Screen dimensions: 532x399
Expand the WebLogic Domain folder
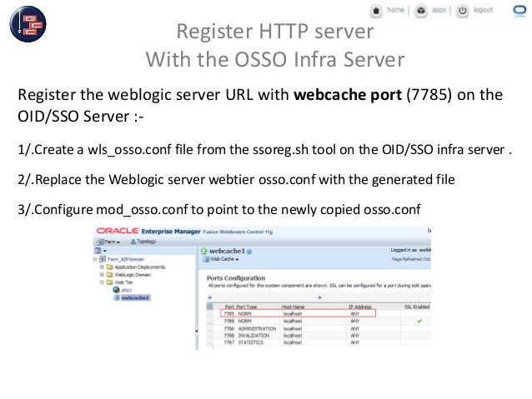coord(102,275)
